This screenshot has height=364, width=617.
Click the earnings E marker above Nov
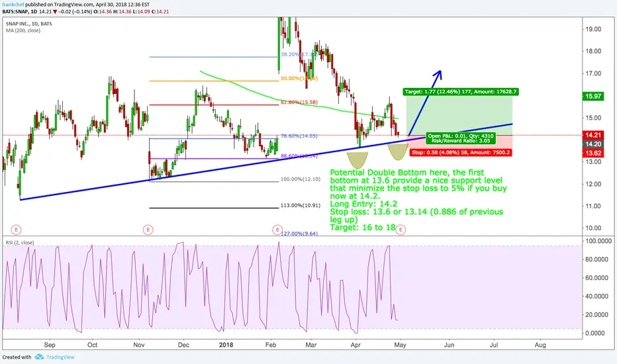pyautogui.click(x=148, y=230)
